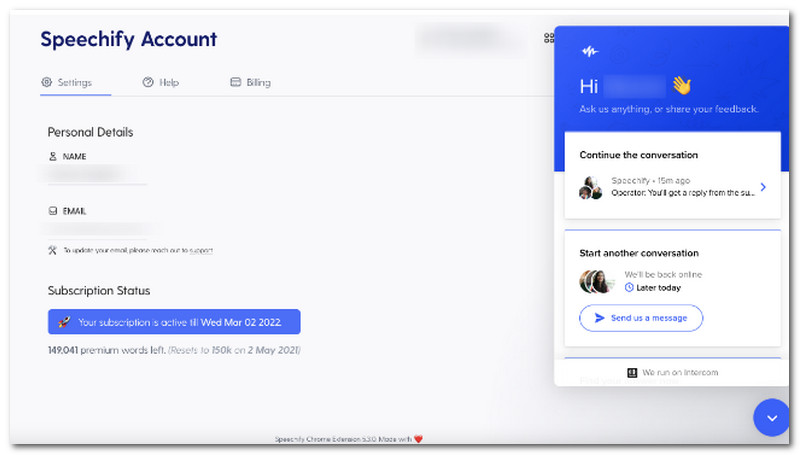Collapse the chat widget with round button
The width and height of the screenshot is (800, 455).
pyautogui.click(x=771, y=418)
